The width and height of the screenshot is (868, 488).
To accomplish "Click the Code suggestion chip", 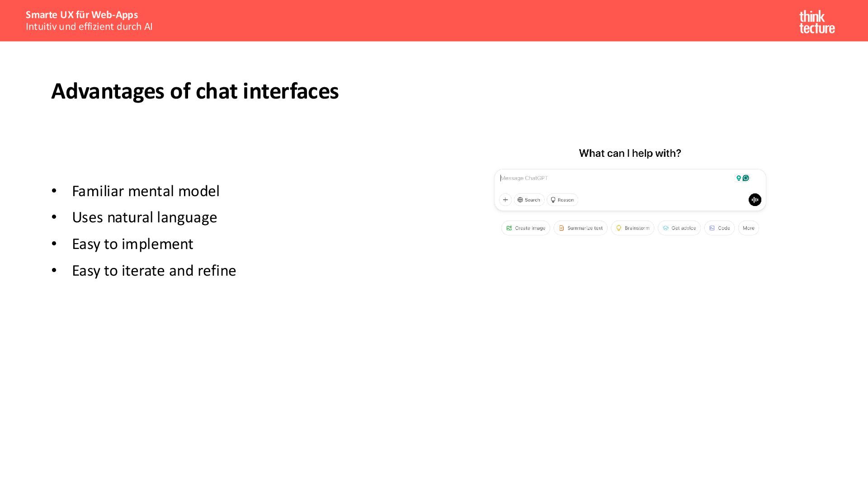I will (x=719, y=228).
